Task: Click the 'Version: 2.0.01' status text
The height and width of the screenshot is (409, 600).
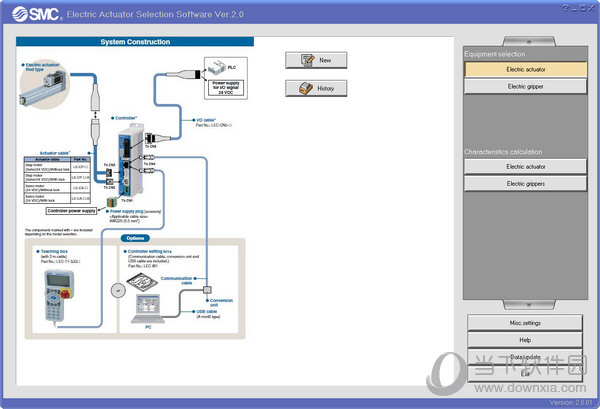Action: click(570, 402)
